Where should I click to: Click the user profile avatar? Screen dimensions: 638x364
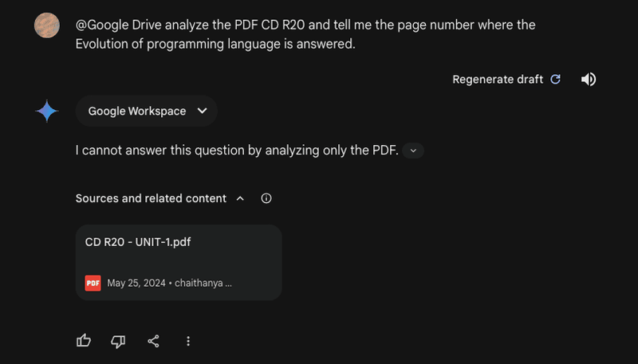[x=47, y=25]
